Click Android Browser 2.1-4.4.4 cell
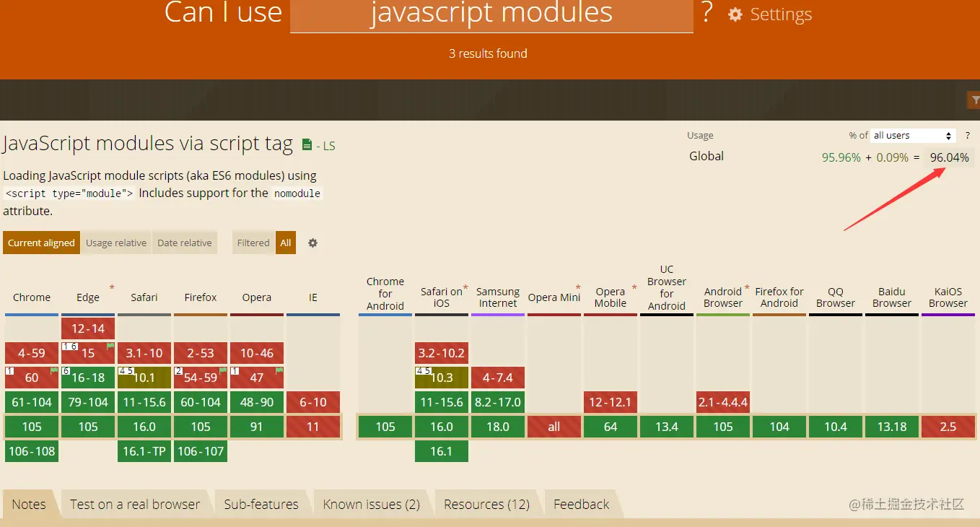The width and height of the screenshot is (980, 527). (x=723, y=402)
